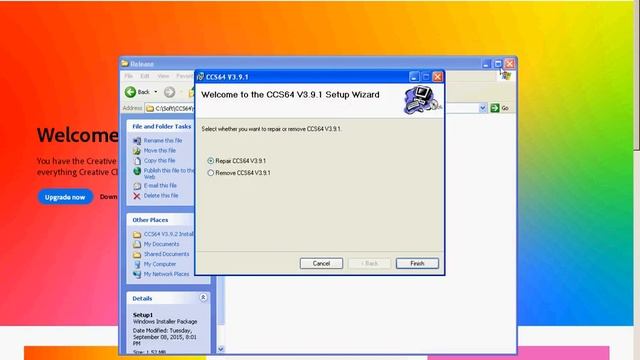The image size is (640, 360).
Task: Click the Go arrow icon beside address bar
Action: click(495, 108)
